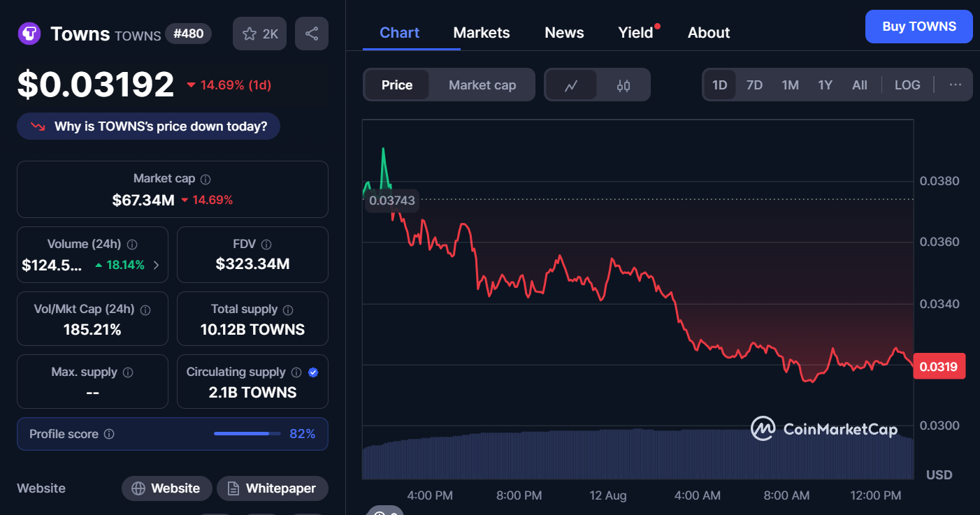This screenshot has width=980, height=515.
Task: Click the 185.21% Vol/Mkt Cap value
Action: 92,330
